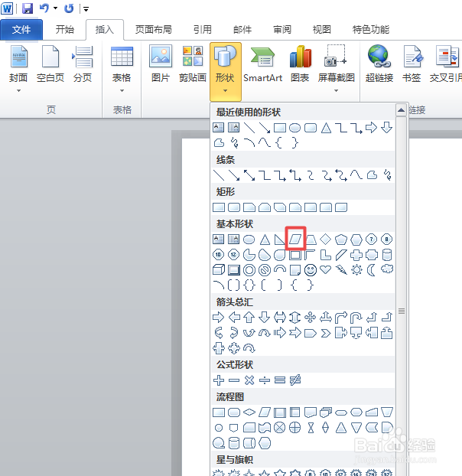Click the Redo repeat icon
This screenshot has height=476, width=462.
[69, 8]
